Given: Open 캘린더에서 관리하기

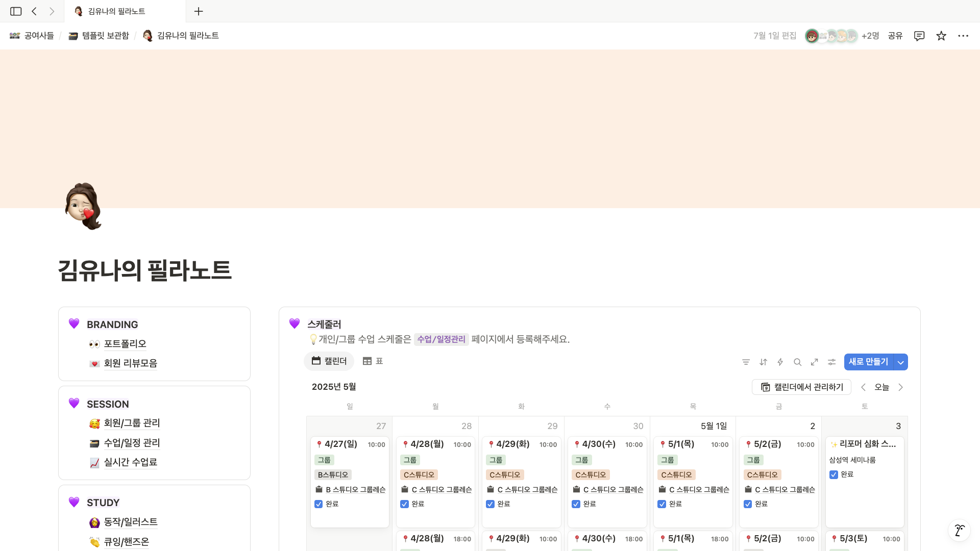Looking at the screenshot, I should 801,387.
